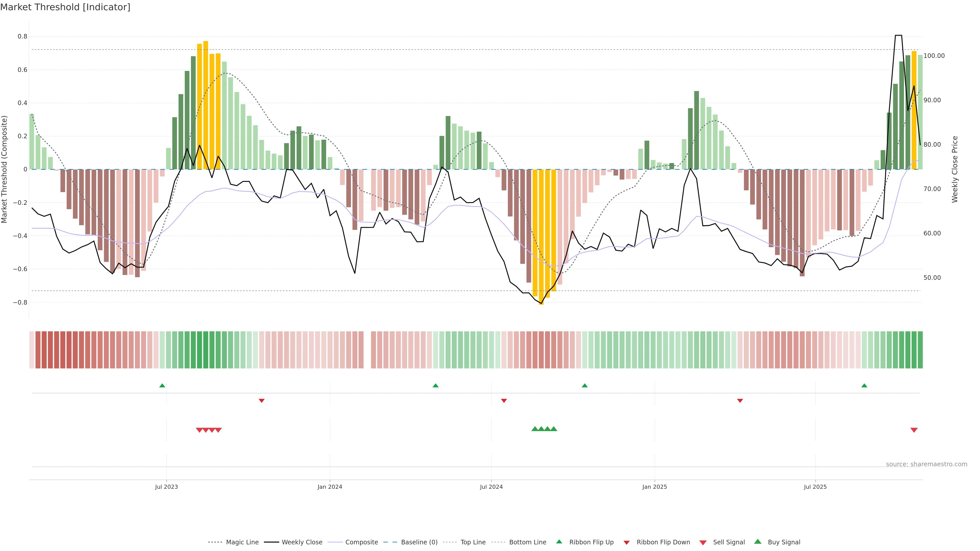Hide the Composite line via legend
The width and height of the screenshot is (980, 551).
(x=361, y=542)
